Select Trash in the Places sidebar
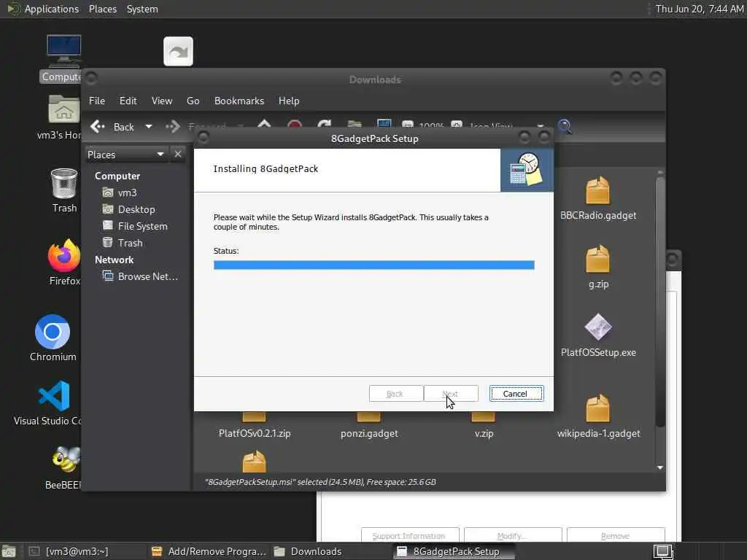This screenshot has width=747, height=560. click(123, 242)
